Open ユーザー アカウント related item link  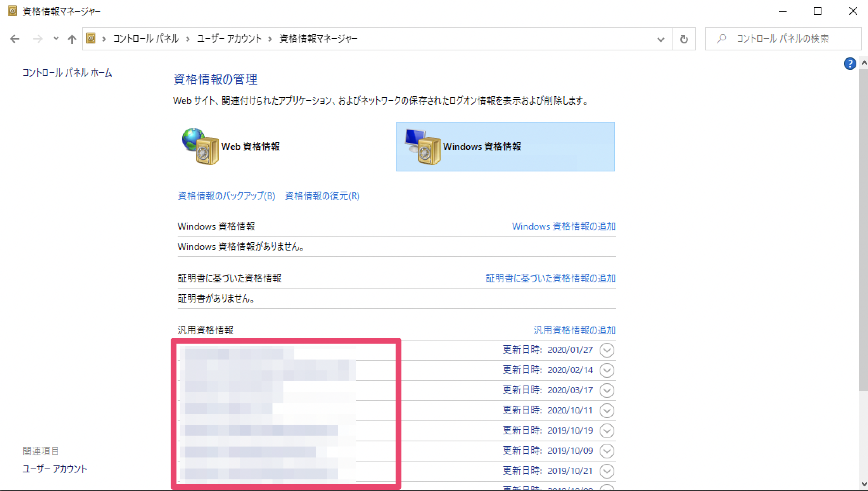point(55,469)
